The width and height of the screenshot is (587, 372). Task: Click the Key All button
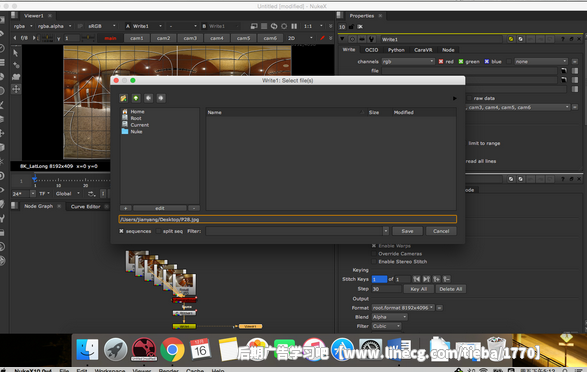[419, 289]
